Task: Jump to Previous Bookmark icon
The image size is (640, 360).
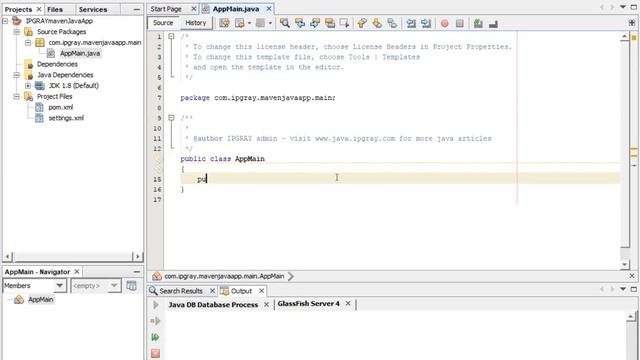Action: (362, 23)
